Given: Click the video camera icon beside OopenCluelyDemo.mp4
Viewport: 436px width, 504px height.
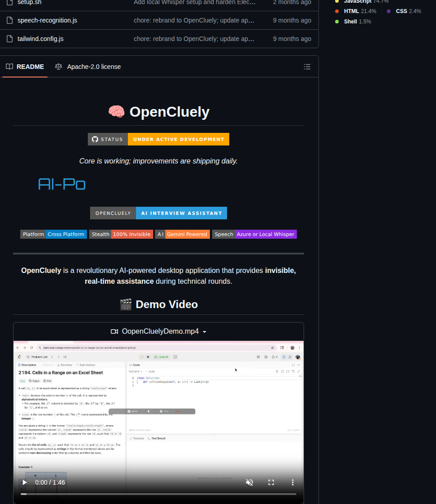Looking at the screenshot, I should coord(114,331).
